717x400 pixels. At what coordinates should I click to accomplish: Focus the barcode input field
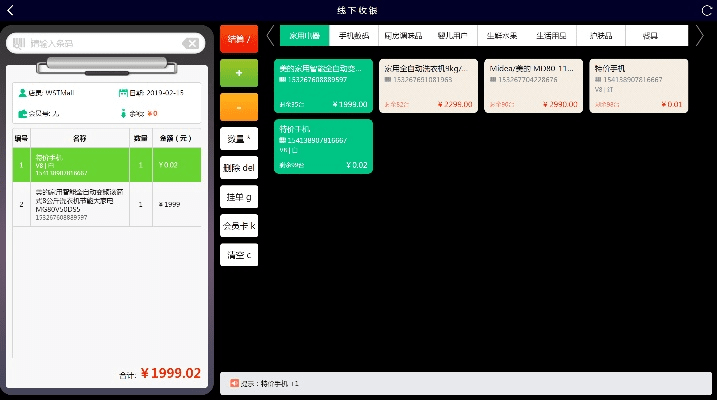(105, 43)
